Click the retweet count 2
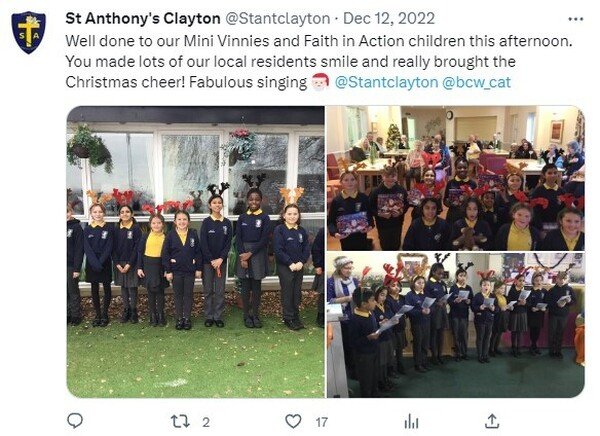 (206, 423)
